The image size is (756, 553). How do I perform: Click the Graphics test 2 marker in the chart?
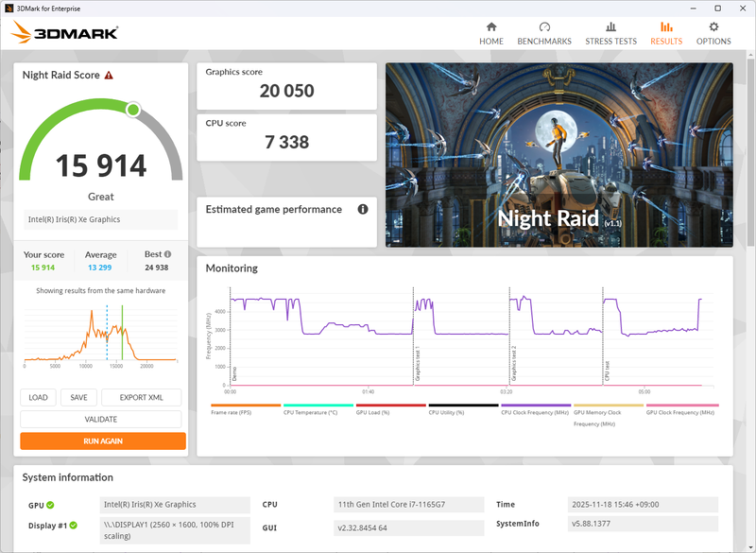(514, 363)
